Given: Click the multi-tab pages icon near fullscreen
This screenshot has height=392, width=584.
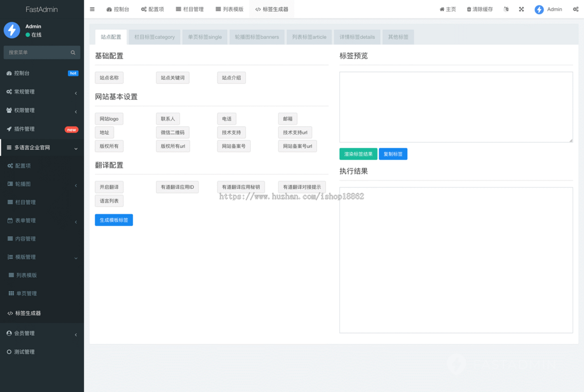Looking at the screenshot, I should point(506,9).
